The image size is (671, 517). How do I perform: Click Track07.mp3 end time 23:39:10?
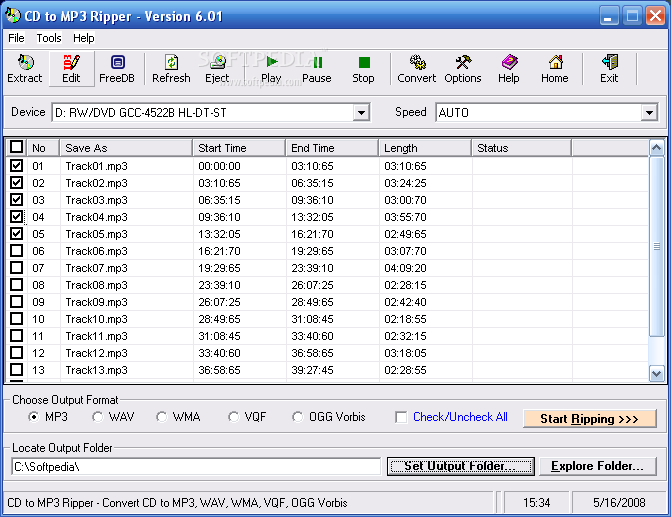click(x=312, y=268)
